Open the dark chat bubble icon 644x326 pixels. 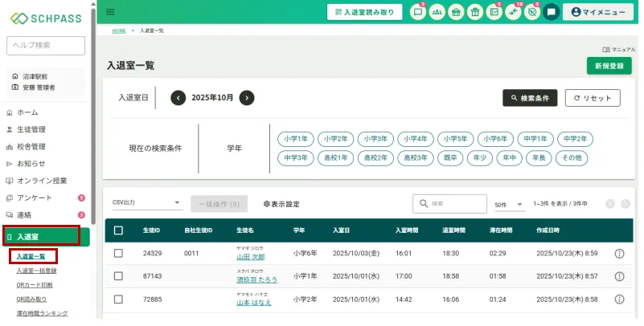click(551, 12)
